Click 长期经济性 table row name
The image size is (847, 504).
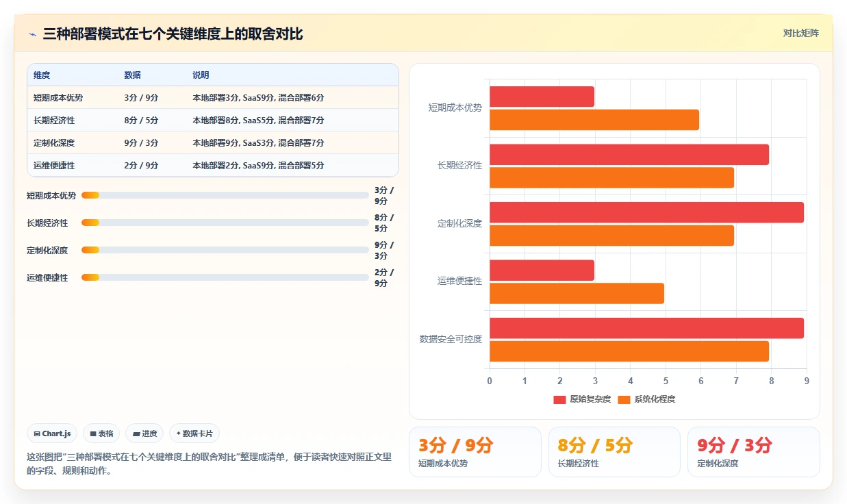(x=54, y=121)
